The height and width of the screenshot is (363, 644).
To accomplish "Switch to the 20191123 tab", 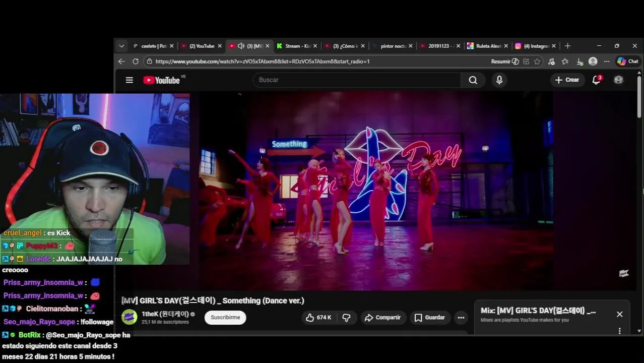I will [x=440, y=46].
